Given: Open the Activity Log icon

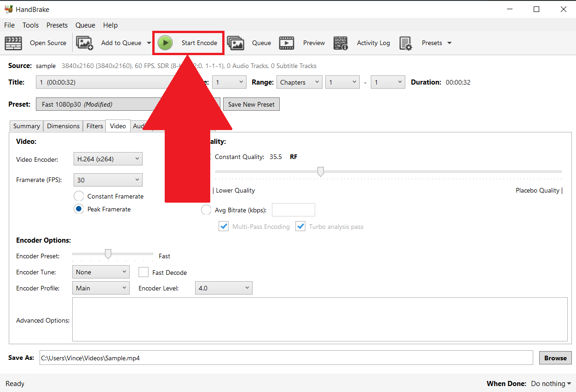Looking at the screenshot, I should click(x=340, y=42).
